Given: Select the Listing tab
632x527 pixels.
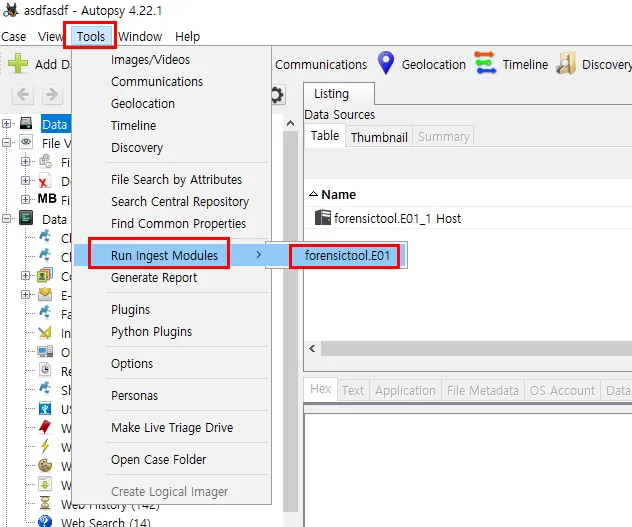Looking at the screenshot, I should pyautogui.click(x=339, y=94).
